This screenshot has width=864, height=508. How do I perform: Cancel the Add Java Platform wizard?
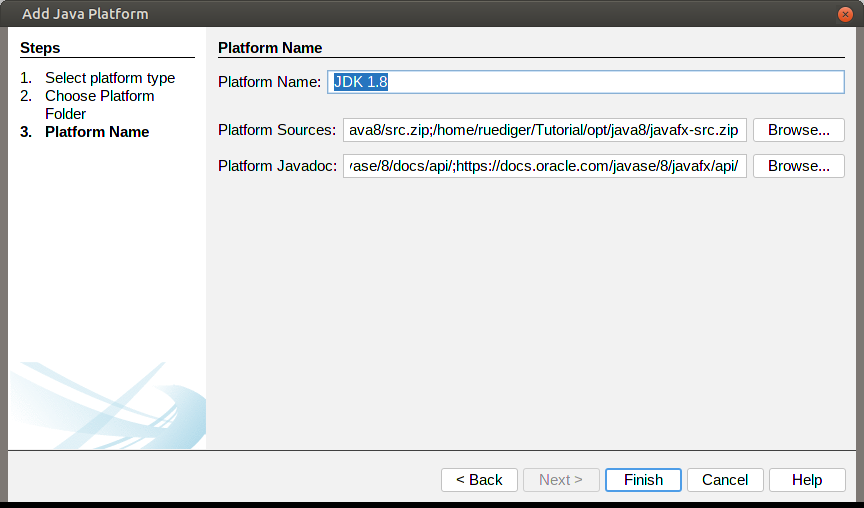click(x=725, y=480)
